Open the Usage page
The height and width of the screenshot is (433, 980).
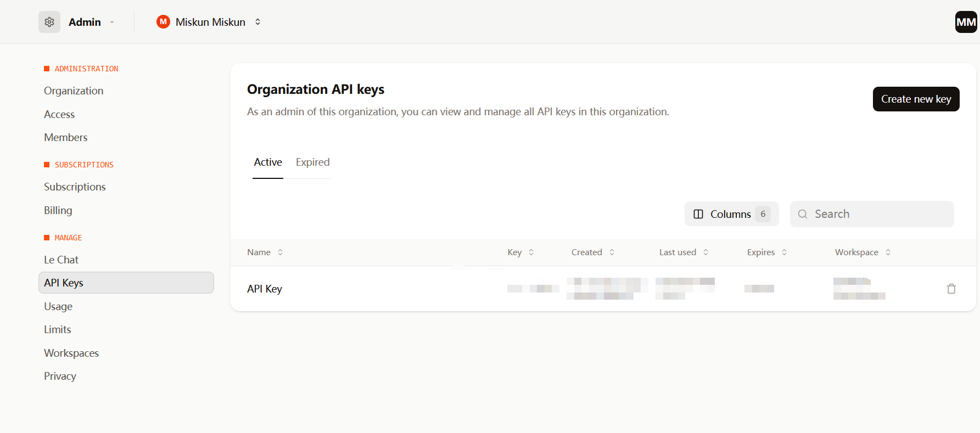click(x=58, y=306)
